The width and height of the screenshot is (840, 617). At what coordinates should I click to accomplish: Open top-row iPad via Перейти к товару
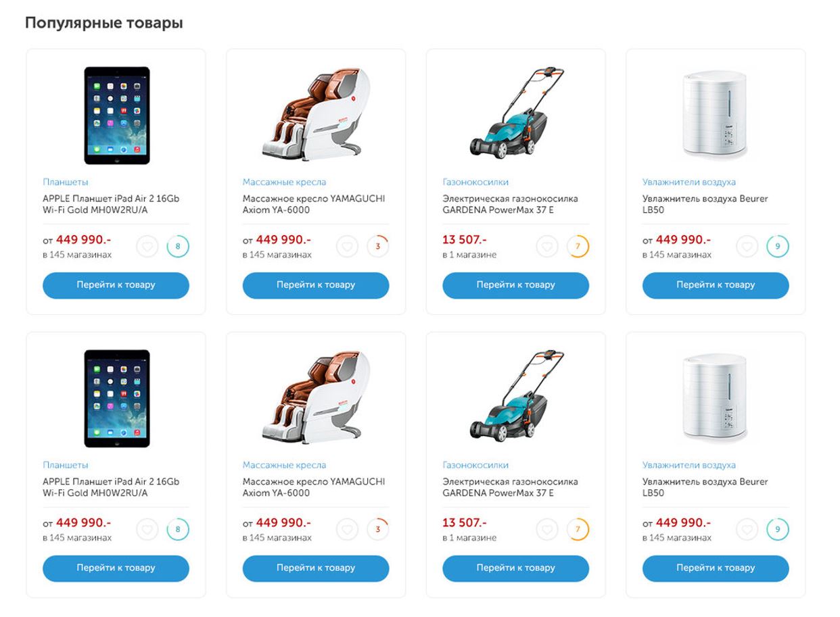click(x=116, y=285)
